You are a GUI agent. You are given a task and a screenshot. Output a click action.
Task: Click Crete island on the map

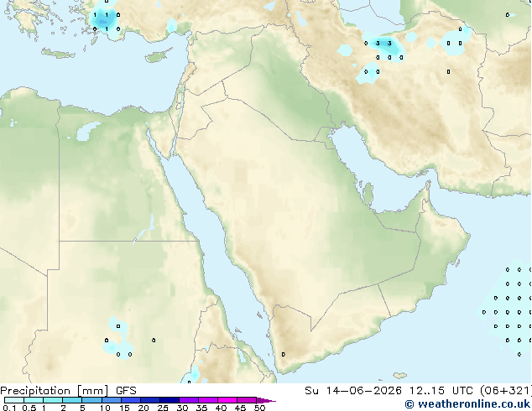click(x=58, y=53)
